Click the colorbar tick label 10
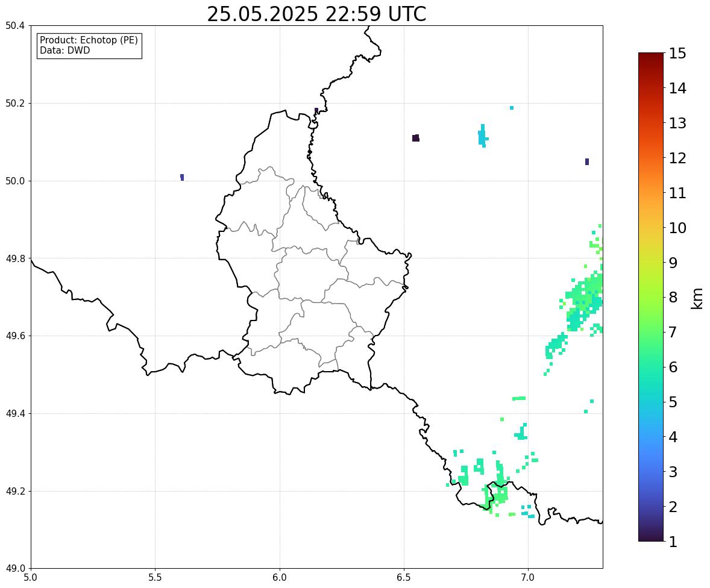 click(x=677, y=228)
